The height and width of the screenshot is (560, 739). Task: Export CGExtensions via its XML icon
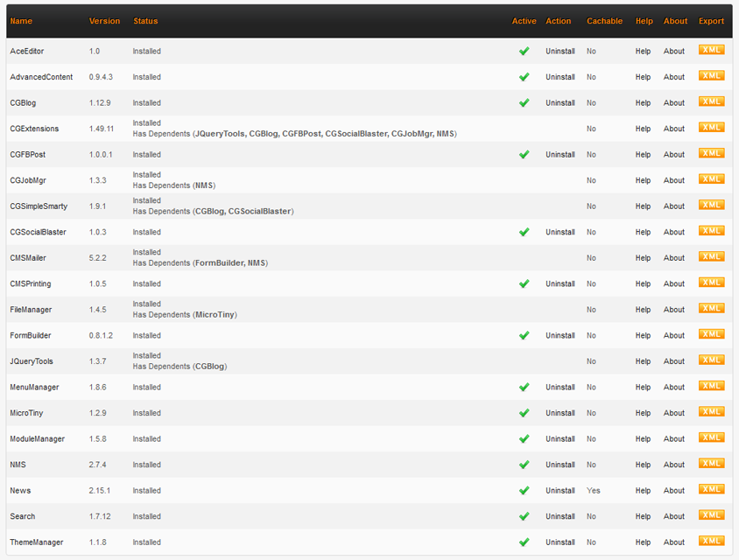[x=711, y=128]
